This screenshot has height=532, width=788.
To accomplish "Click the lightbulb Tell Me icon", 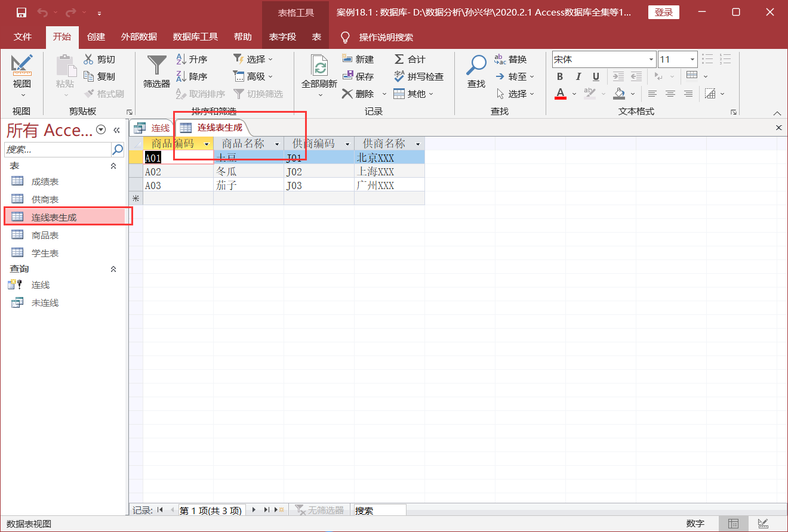I will pyautogui.click(x=344, y=37).
